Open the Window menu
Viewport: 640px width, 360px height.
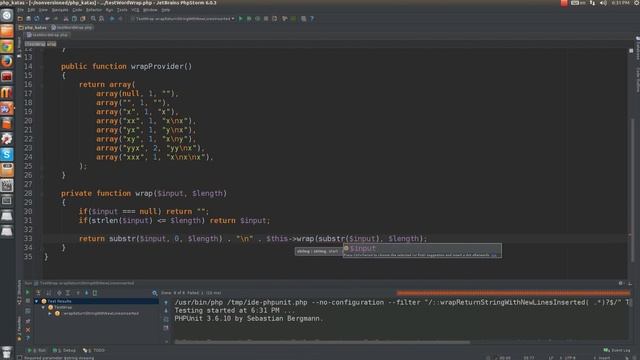click(150, 10)
